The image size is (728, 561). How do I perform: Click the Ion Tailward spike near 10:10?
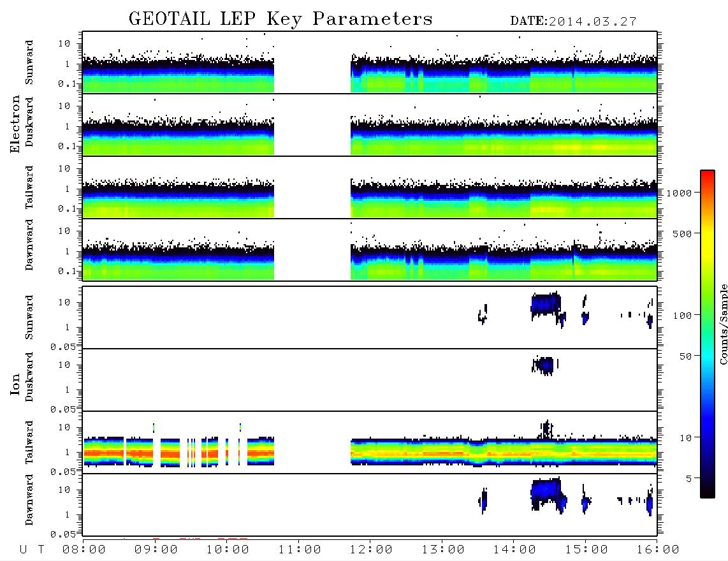point(240,427)
